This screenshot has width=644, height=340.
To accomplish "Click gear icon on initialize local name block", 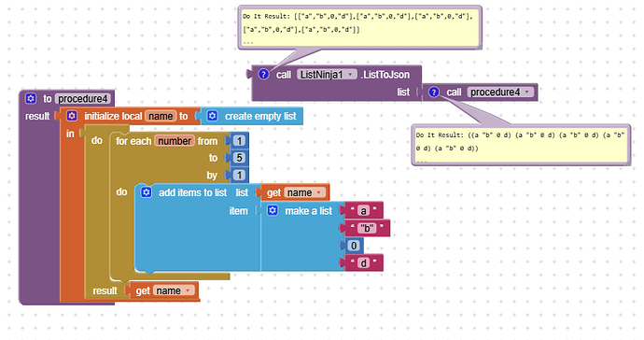I will (x=72, y=116).
